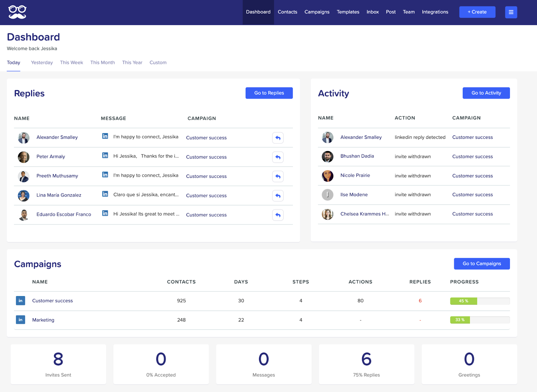Reply to Preeth Muthusamy's message
This screenshot has width=537, height=392.
pyautogui.click(x=278, y=176)
